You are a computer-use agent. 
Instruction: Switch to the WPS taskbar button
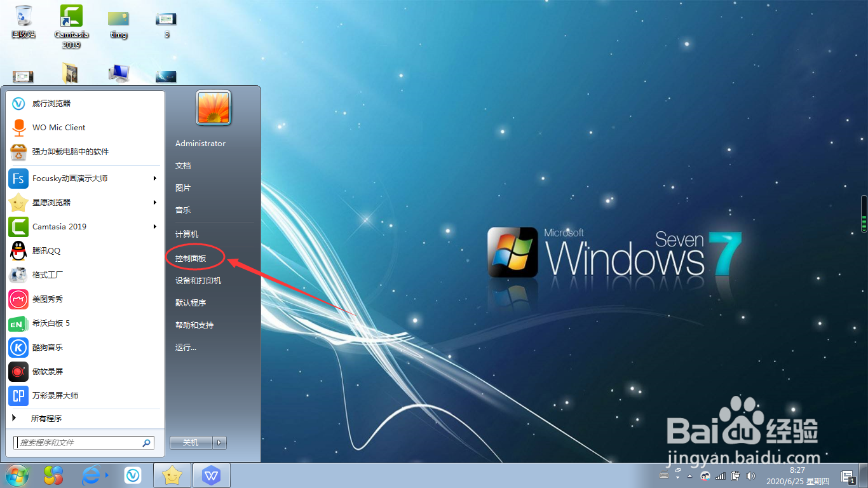[x=212, y=475]
